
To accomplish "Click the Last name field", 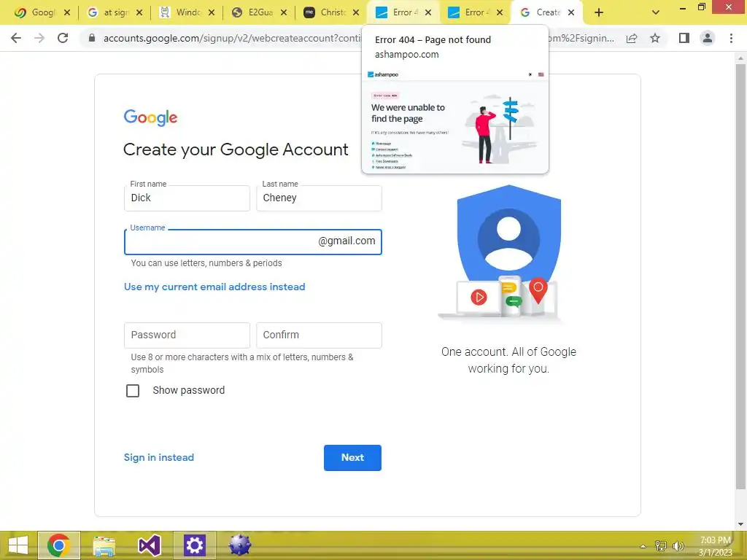I will (319, 198).
